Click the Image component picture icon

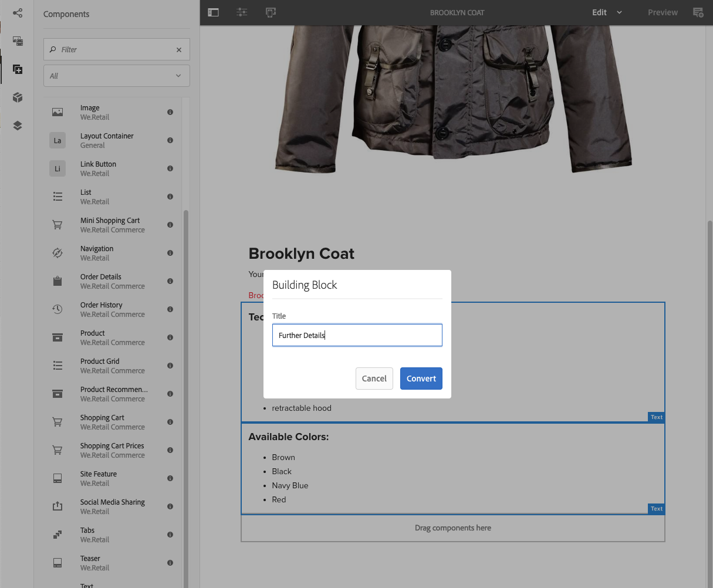coord(58,112)
